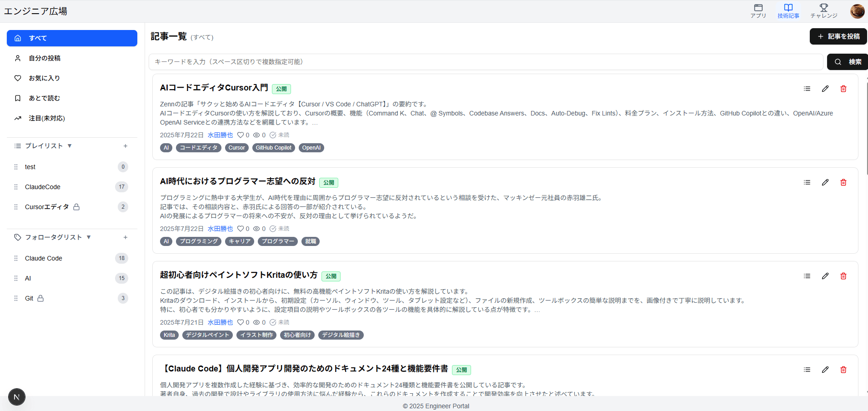Image resolution: width=868 pixels, height=411 pixels.
Task: Open the AIコードエディタCursor入門 article
Action: click(x=214, y=88)
